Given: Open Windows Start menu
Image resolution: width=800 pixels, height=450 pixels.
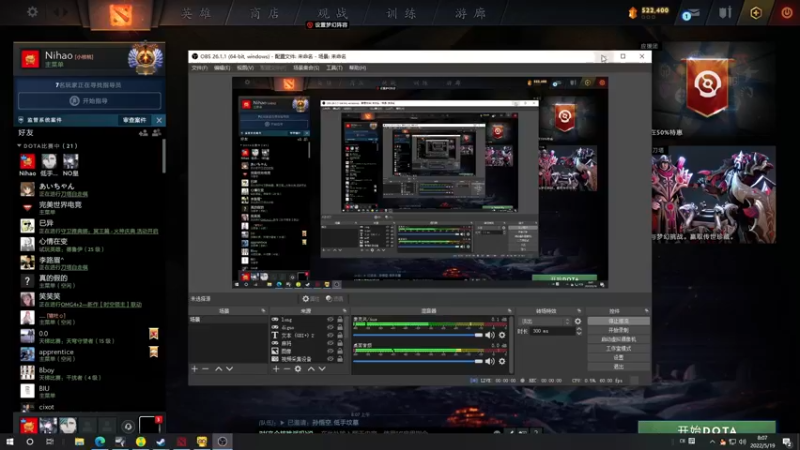Looking at the screenshot, I should pos(10,441).
